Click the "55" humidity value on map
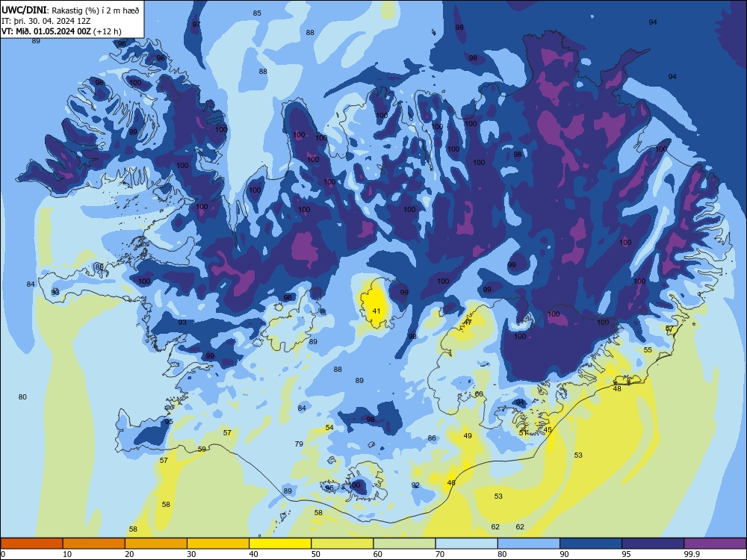747x560 pixels. pyautogui.click(x=648, y=350)
